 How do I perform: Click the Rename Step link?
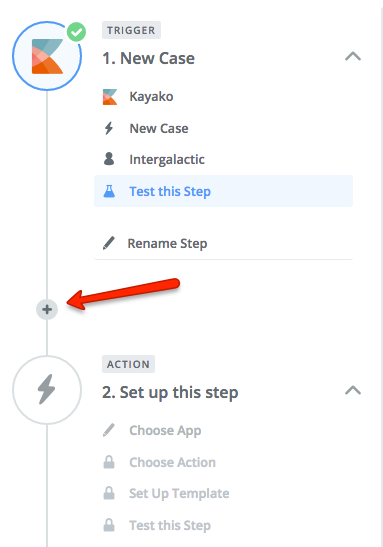tap(167, 243)
